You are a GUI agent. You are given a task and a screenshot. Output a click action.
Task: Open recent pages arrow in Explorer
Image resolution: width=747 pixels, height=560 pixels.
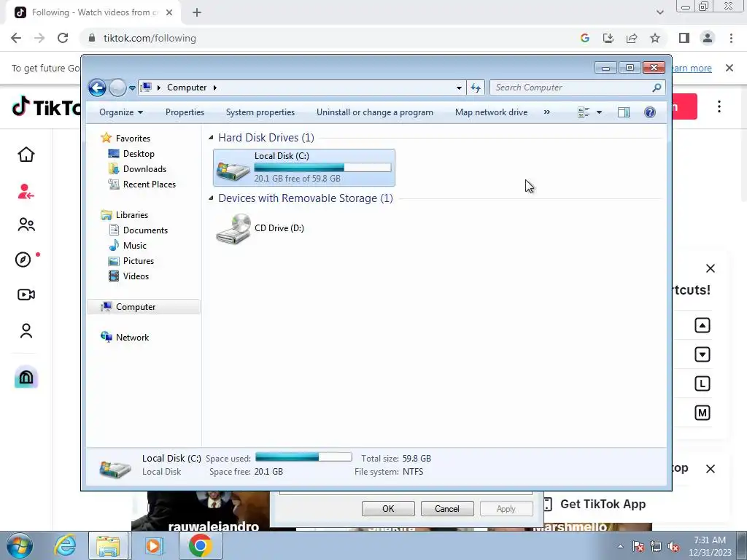133,88
